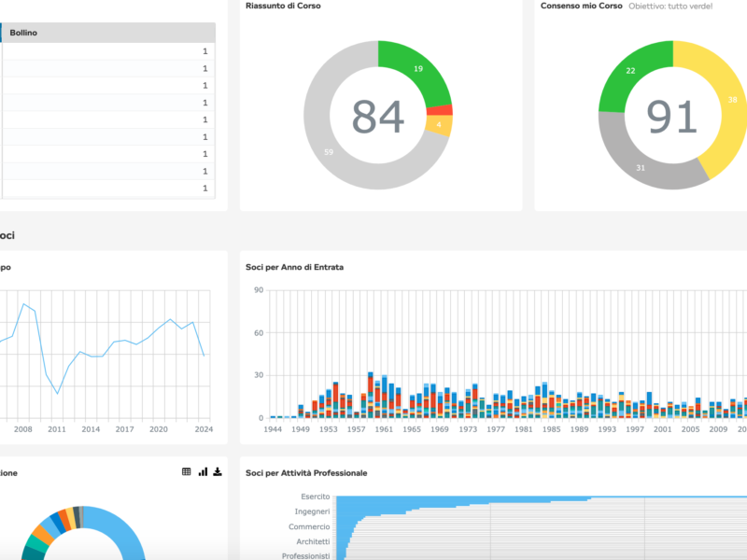Image resolution: width=747 pixels, height=560 pixels.
Task: Click the 1977 year axis label
Action: (496, 429)
